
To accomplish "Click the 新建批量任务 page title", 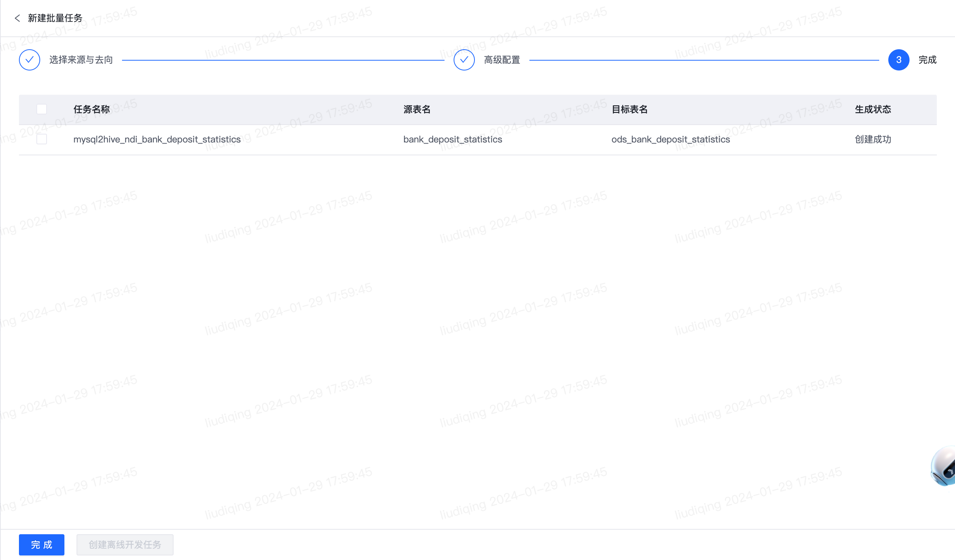I will [x=55, y=18].
